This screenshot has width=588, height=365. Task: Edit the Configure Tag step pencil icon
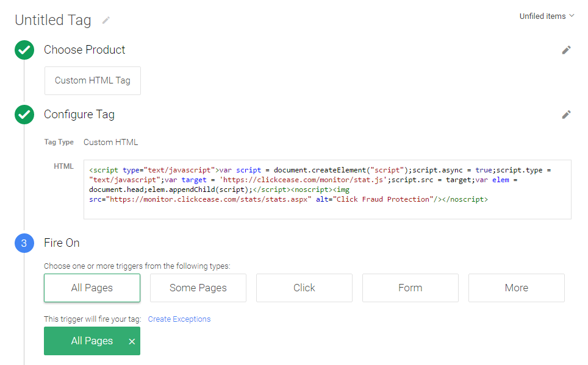566,115
